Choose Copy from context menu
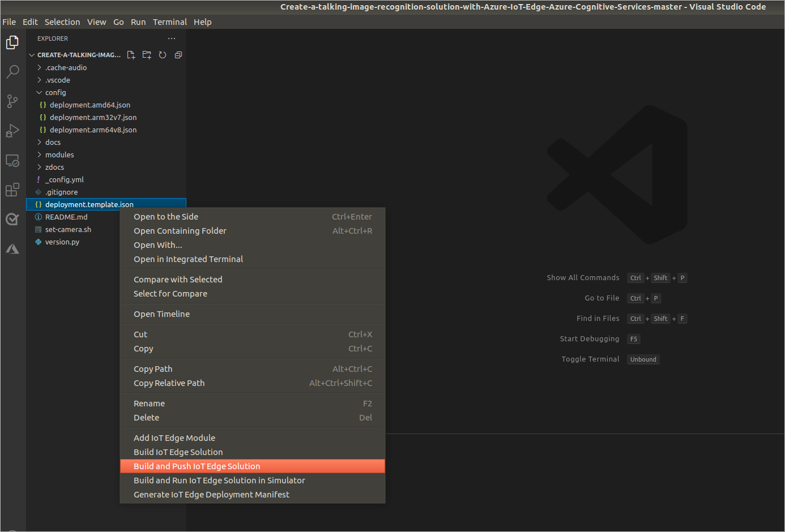This screenshot has height=532, width=785. click(x=253, y=349)
